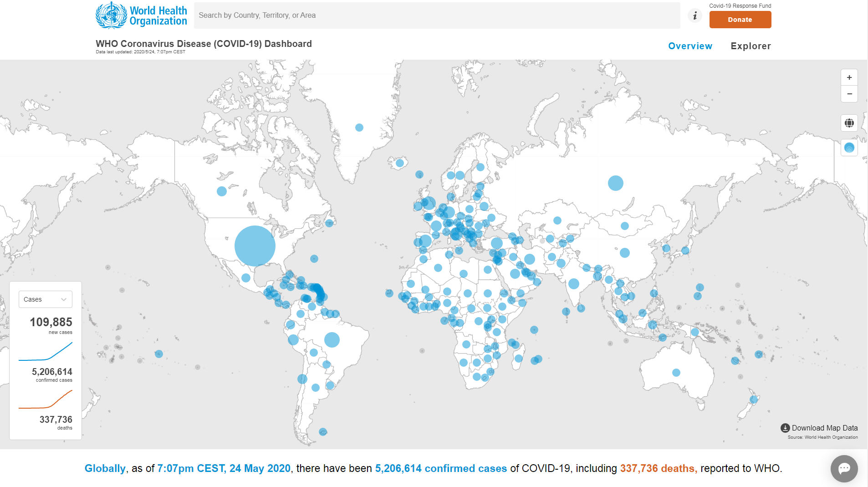
Task: Zoom out of the map
Action: coord(849,94)
